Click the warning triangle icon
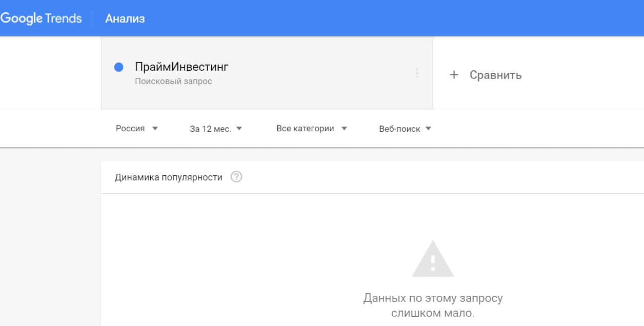Image resolution: width=644 pixels, height=326 pixels. [x=433, y=260]
